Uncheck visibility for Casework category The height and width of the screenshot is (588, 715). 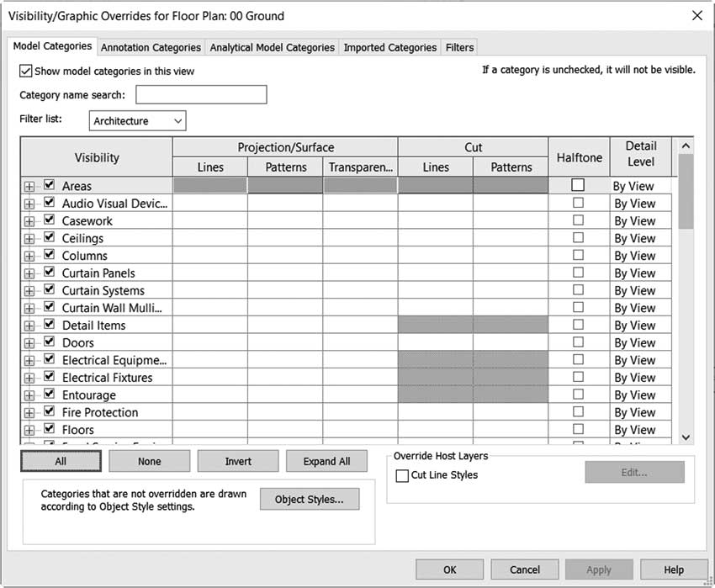tap(50, 220)
